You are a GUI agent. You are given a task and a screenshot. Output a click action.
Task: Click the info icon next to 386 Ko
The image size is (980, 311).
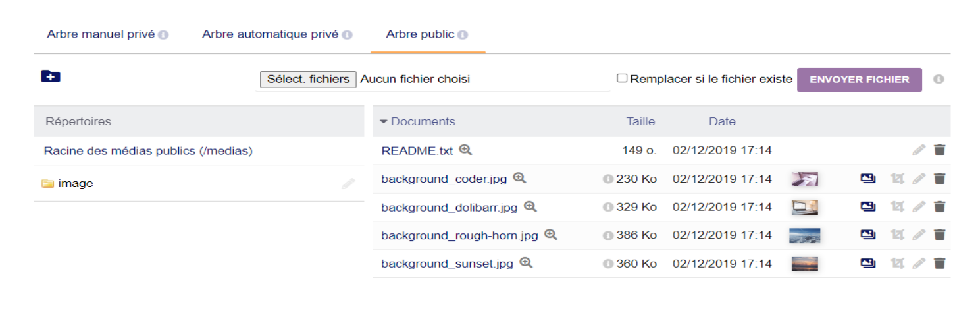608,235
